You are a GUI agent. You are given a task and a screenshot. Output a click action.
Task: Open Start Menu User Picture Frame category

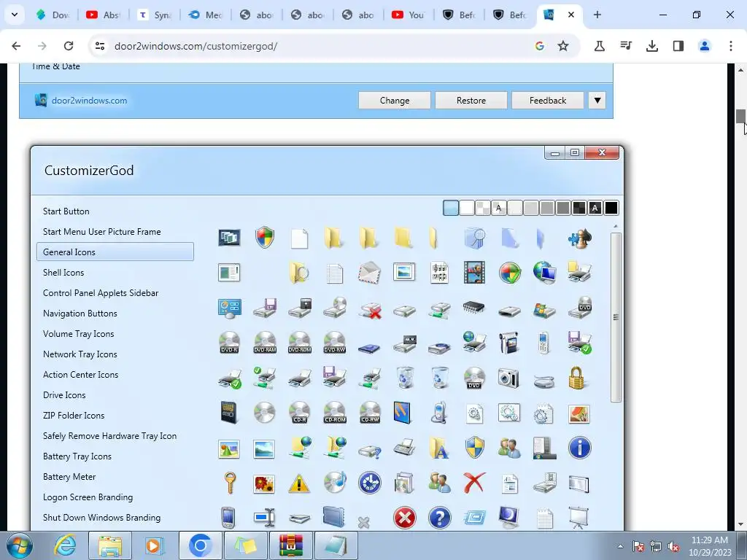[102, 232]
